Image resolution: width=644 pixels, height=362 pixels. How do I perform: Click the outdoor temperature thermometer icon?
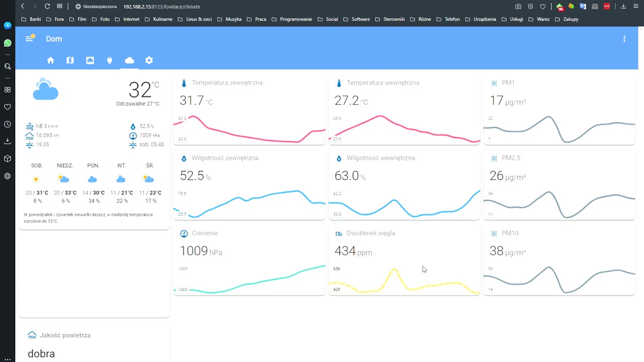(x=184, y=83)
